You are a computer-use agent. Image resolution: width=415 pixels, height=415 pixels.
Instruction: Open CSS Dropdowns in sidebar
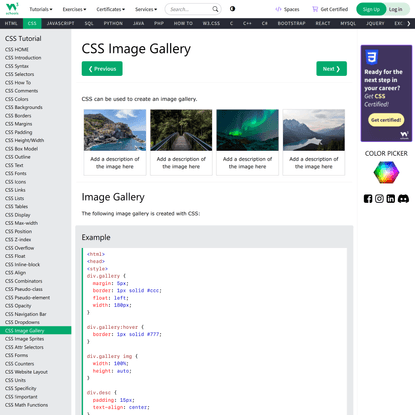35,322
